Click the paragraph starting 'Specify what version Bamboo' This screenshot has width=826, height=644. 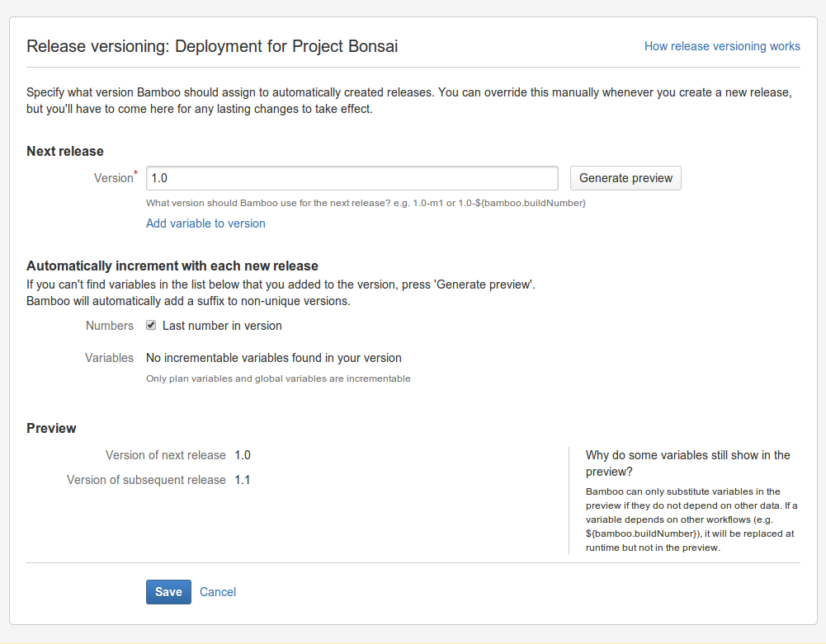click(409, 101)
